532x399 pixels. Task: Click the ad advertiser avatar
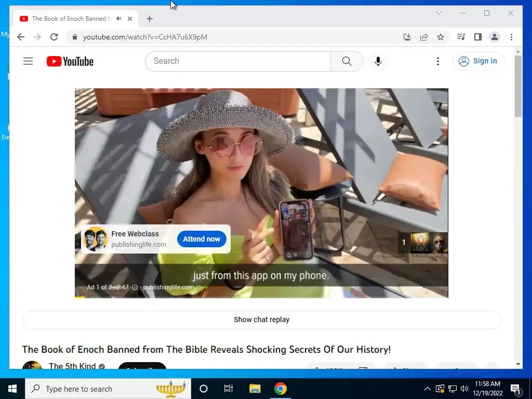click(96, 239)
